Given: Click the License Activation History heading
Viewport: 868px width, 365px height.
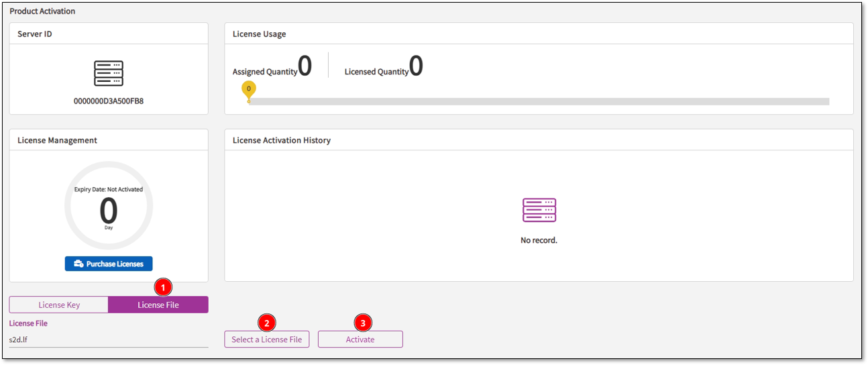Looking at the screenshot, I should [x=282, y=140].
